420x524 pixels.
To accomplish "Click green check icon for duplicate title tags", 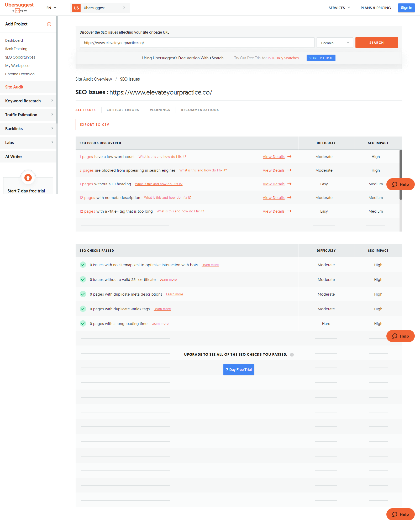I will 83,309.
